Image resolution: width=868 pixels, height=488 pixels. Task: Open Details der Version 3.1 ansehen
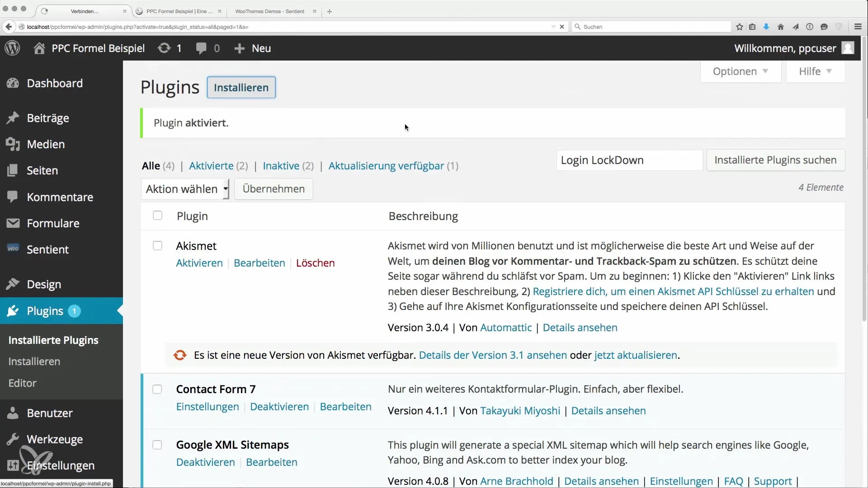click(493, 355)
